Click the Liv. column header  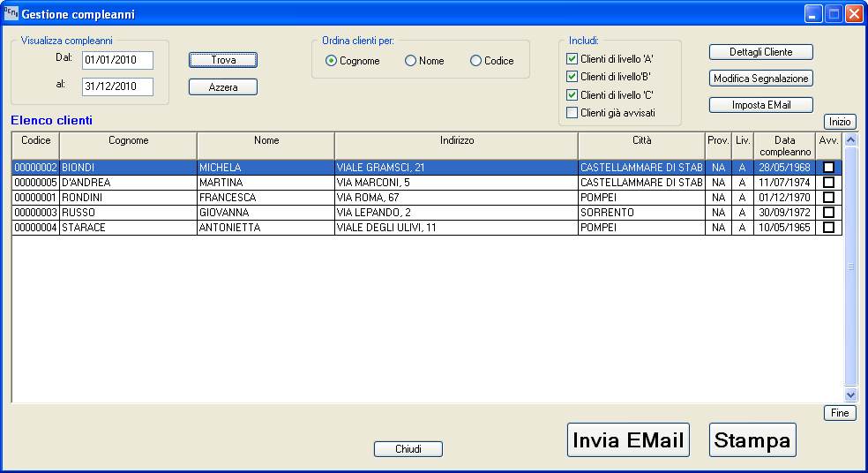[743, 146]
